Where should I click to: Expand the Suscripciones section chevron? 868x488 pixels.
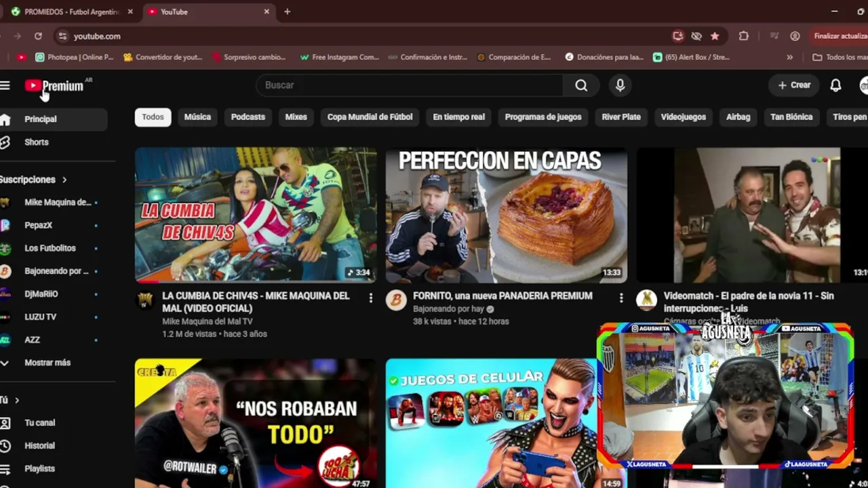point(64,180)
